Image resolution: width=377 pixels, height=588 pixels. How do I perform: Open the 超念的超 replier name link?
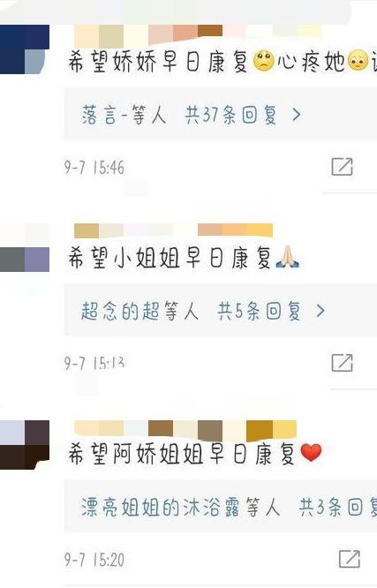[x=120, y=311]
